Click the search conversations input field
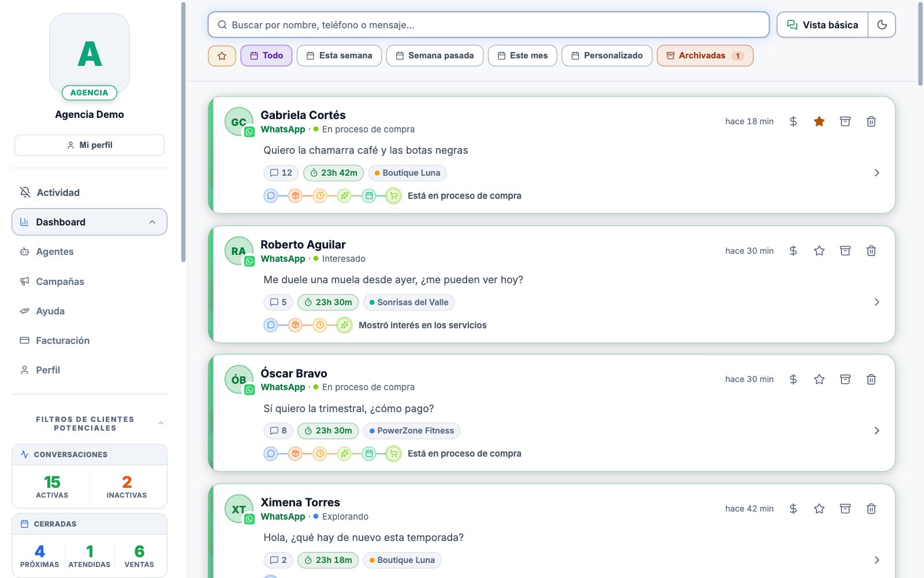Screen dimensions: 924x578 pyautogui.click(x=489, y=25)
